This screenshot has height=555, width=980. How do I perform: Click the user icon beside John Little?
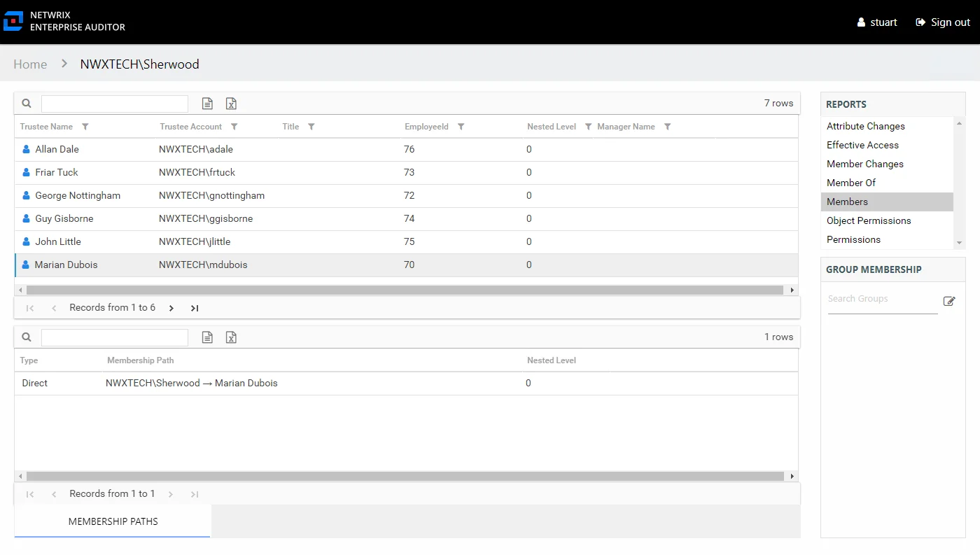point(27,241)
